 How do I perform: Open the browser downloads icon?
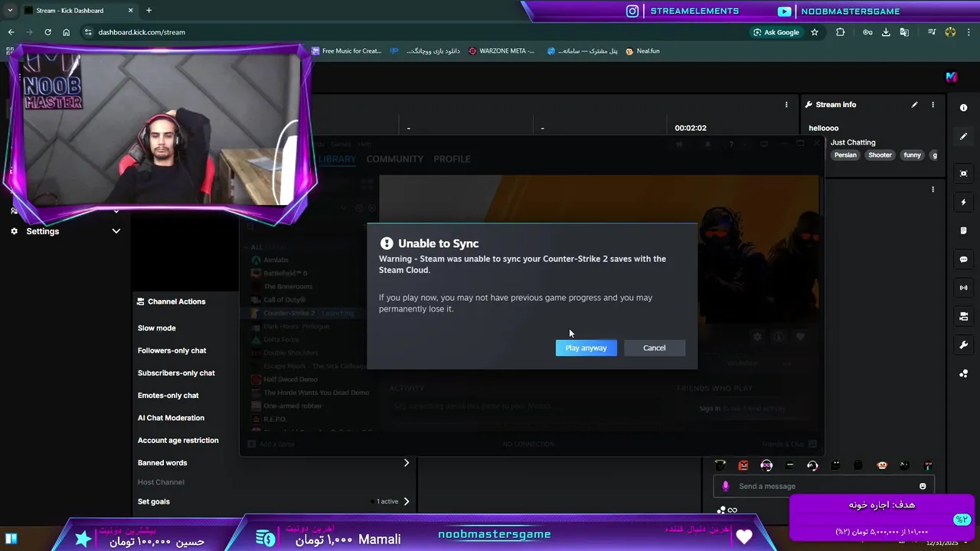coord(886,32)
